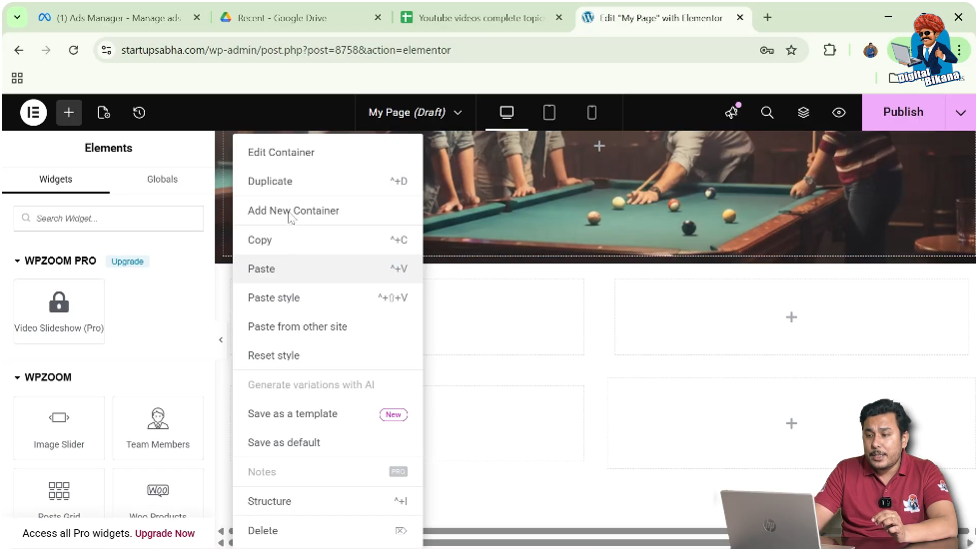Open the document settings icon
The height and width of the screenshot is (551, 980).
click(104, 113)
